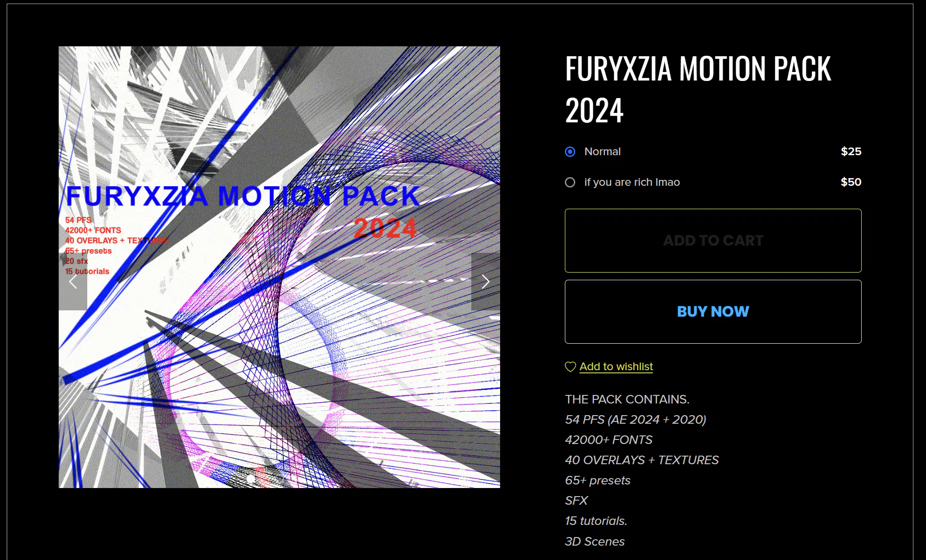Choose the 'if you are rich lmao' radio button
926x560 pixels.
570,183
